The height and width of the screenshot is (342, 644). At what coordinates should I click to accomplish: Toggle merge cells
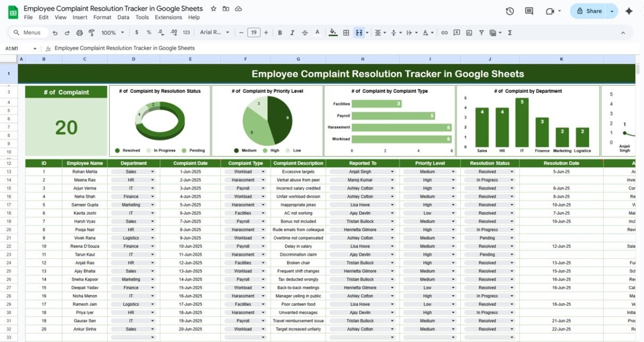click(x=359, y=32)
